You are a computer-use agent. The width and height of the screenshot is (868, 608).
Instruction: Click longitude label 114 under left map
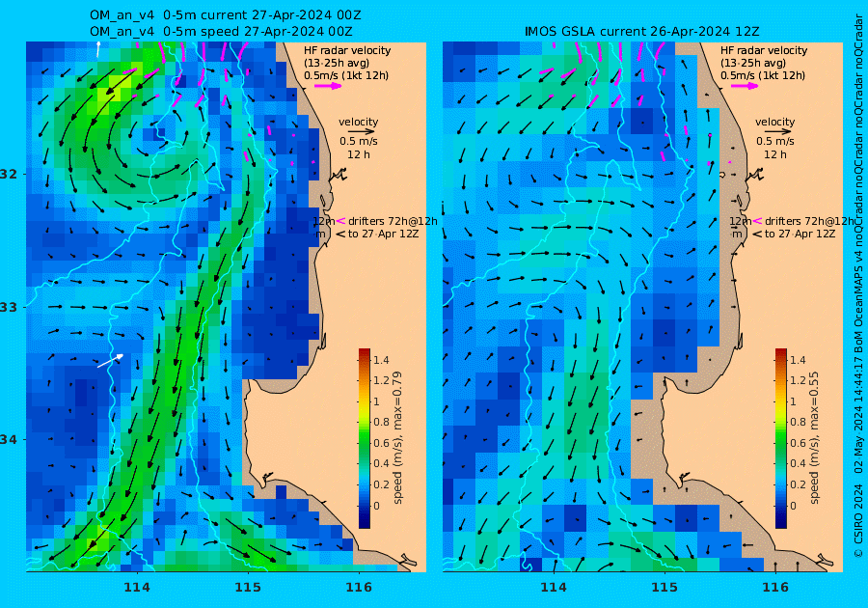137,588
